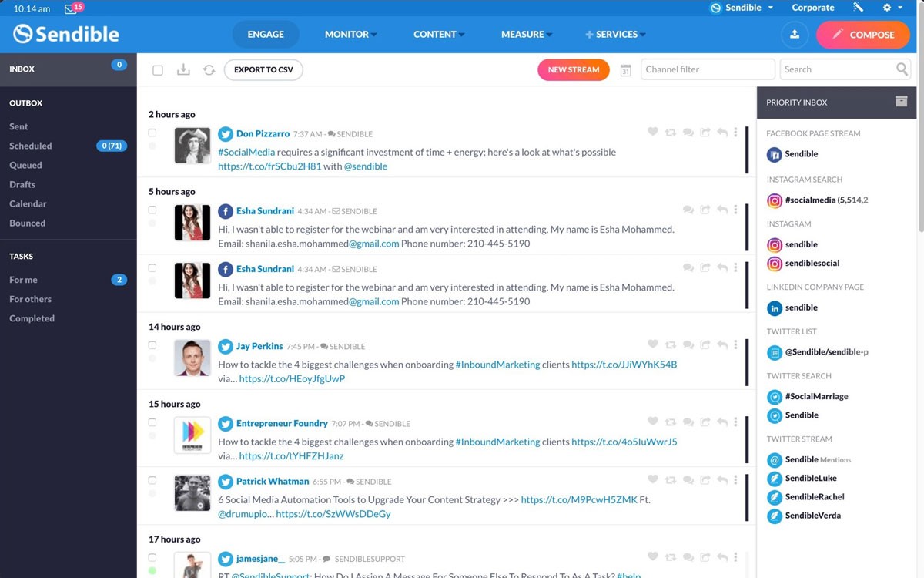Click in the Channel filter field
The width and height of the screenshot is (924, 578).
pos(708,69)
